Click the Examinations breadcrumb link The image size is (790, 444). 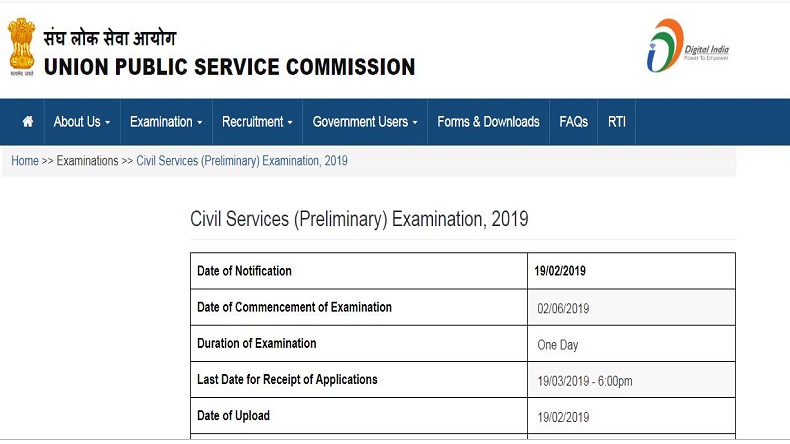[87, 161]
